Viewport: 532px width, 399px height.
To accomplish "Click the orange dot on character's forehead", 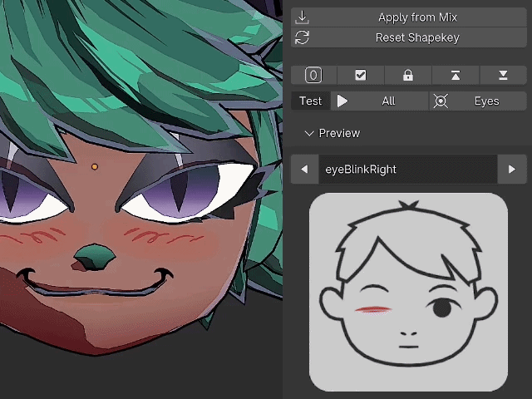I will [x=95, y=166].
